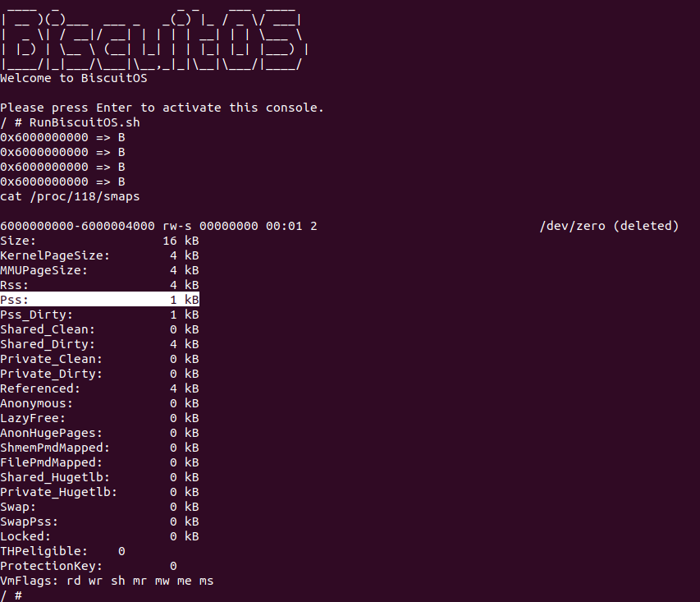The image size is (700, 602).
Task: Click the Size 16 kB line
Action: click(x=99, y=241)
